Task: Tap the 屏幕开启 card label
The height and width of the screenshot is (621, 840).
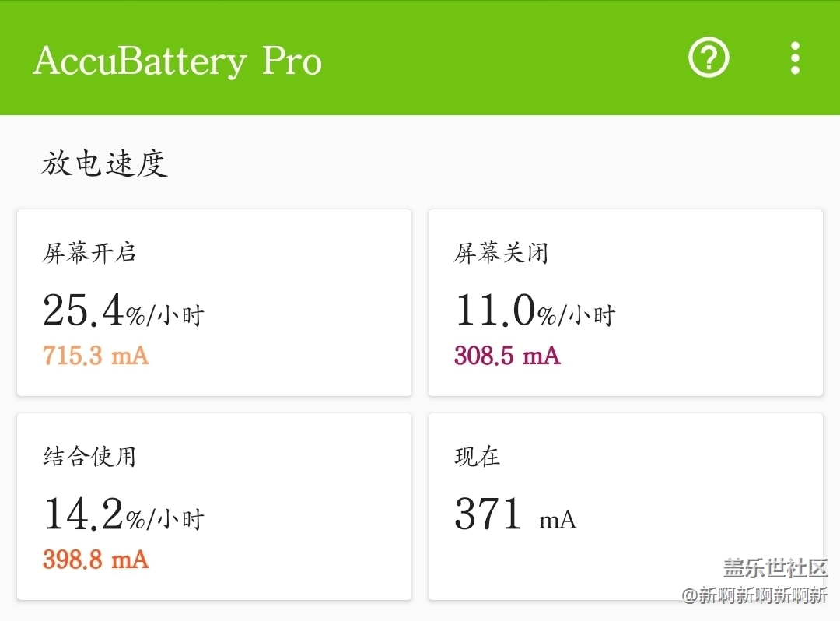Action: (89, 253)
